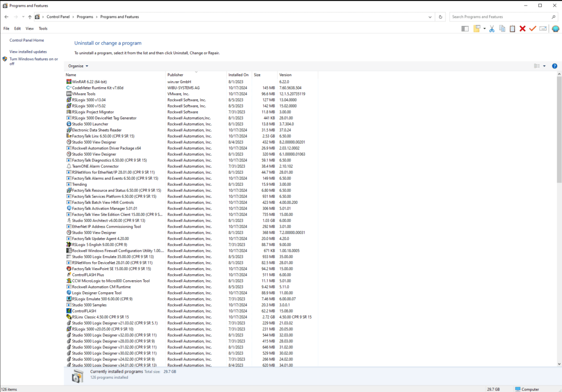Open the recent locations dropdown arrow
Screen dimensions: 562x392
[x=23, y=17]
